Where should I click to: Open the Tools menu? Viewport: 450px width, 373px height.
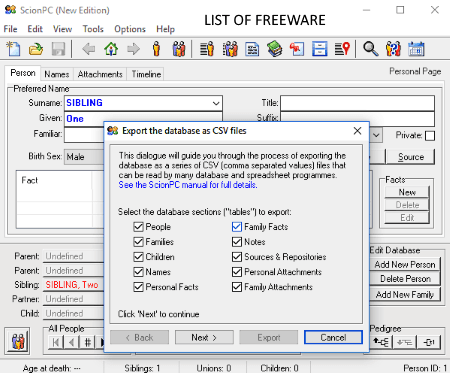[93, 29]
